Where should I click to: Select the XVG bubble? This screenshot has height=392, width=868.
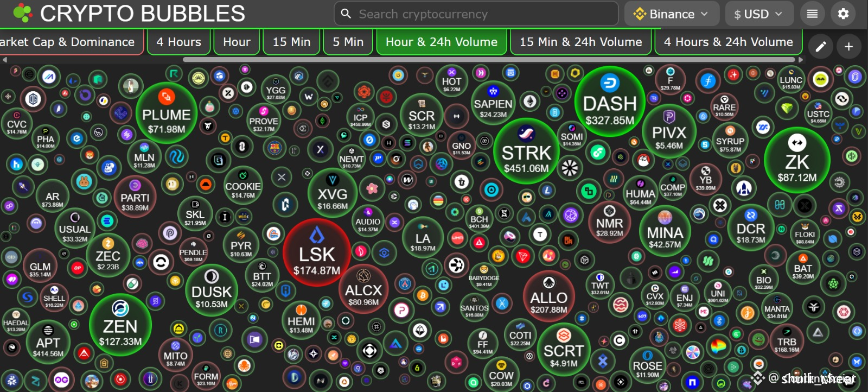[x=333, y=192]
